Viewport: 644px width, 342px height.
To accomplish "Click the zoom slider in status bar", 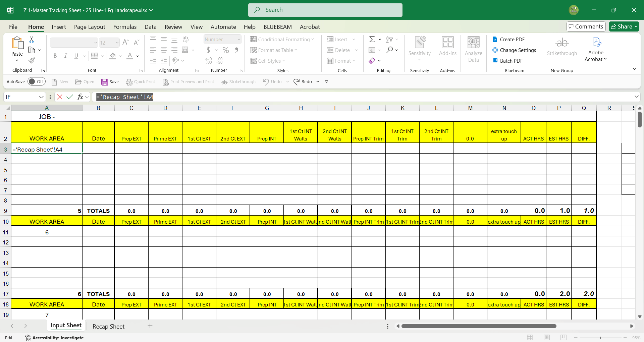I will pyautogui.click(x=600, y=338).
